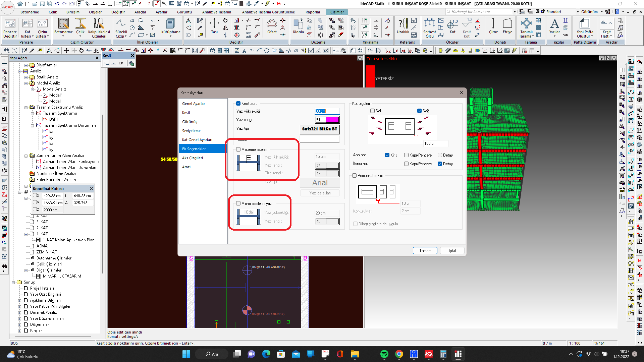Select the Çelik drawing tool in ribbon
Screen dimensions: 644x362
pyautogui.click(x=80, y=27)
